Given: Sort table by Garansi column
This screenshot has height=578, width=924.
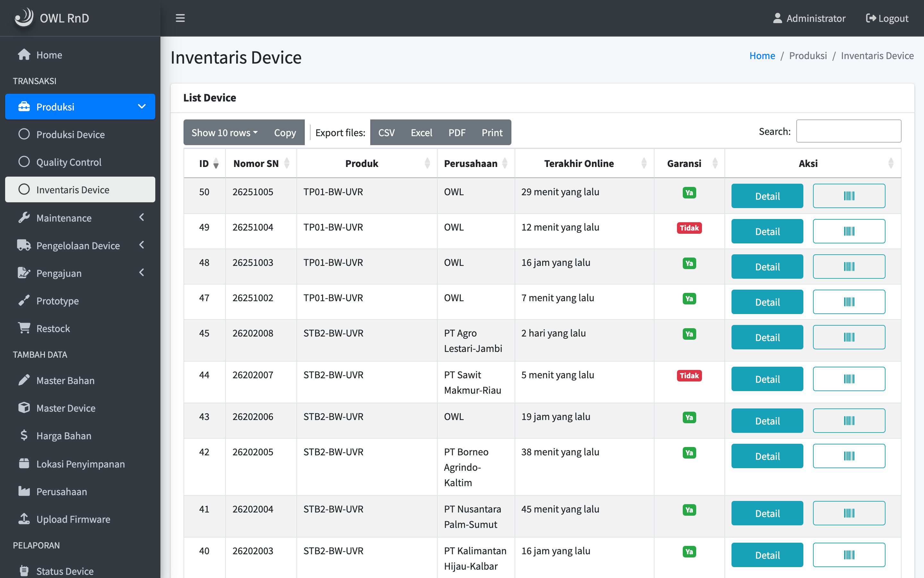Looking at the screenshot, I should point(689,163).
